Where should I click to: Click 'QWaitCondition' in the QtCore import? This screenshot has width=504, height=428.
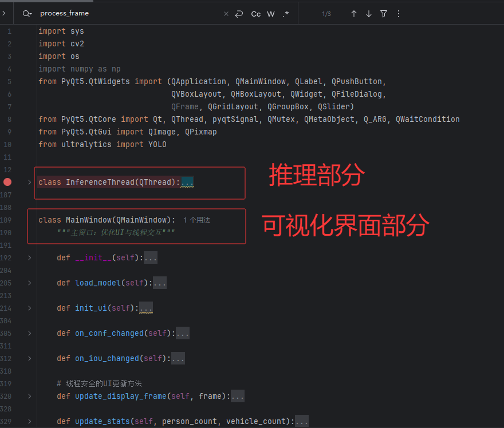click(427, 119)
